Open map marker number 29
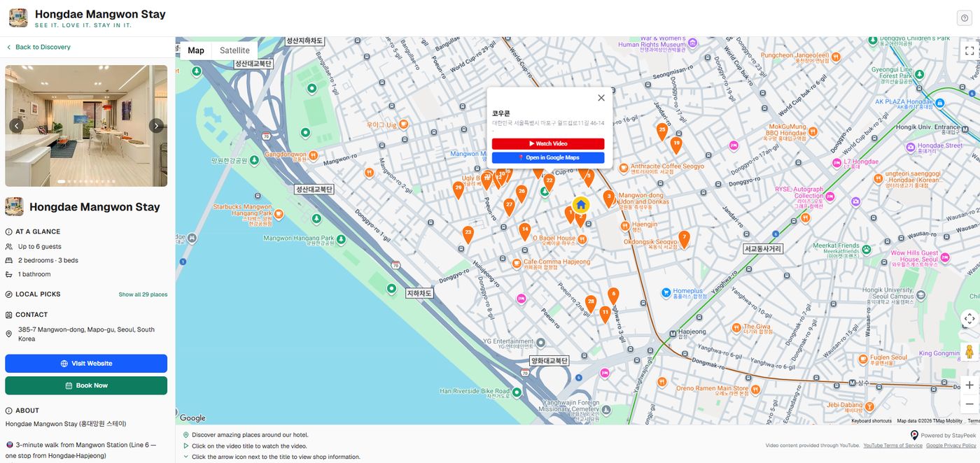Image resolution: width=980 pixels, height=463 pixels. tap(458, 190)
